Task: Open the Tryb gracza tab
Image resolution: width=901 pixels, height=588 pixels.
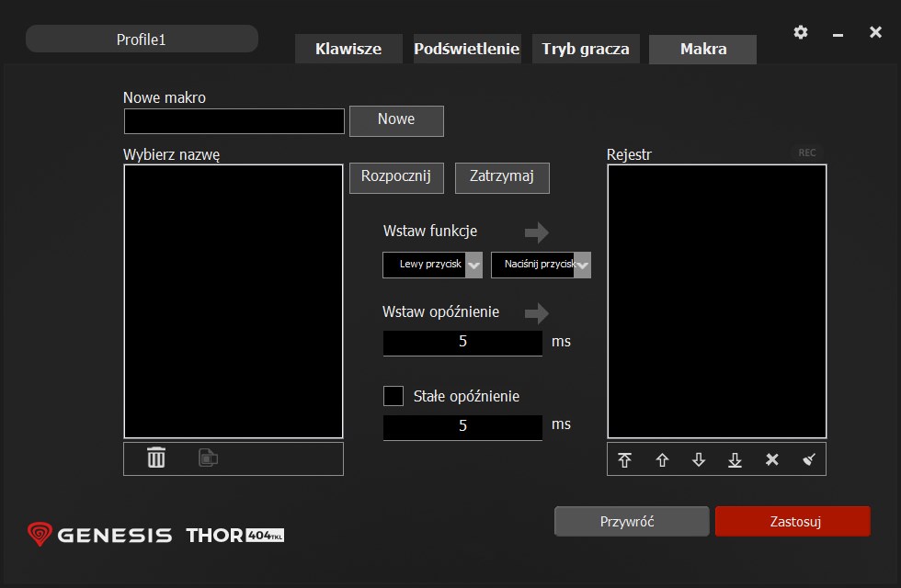Action: tap(586, 49)
